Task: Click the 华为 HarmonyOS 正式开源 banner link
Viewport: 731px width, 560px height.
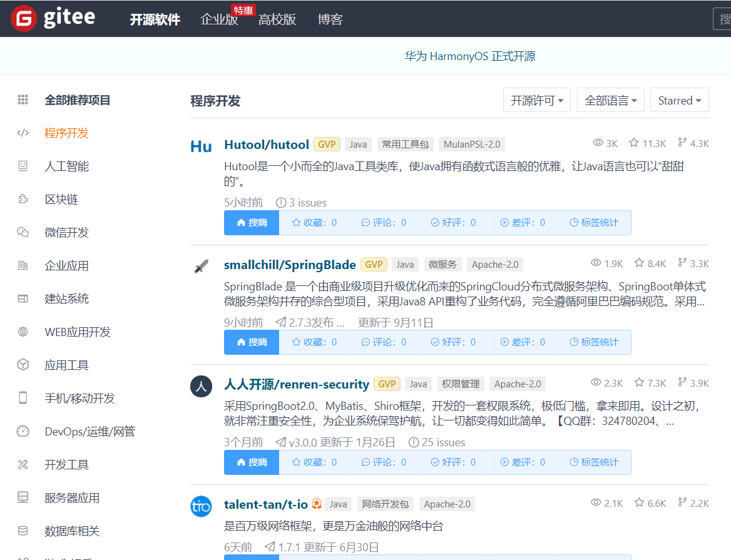Action: click(470, 56)
